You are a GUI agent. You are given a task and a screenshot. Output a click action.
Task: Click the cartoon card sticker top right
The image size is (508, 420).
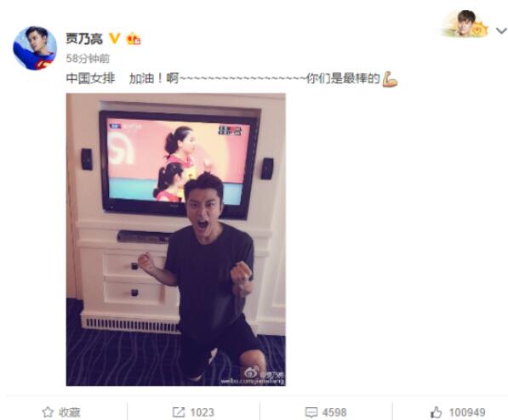click(x=465, y=24)
